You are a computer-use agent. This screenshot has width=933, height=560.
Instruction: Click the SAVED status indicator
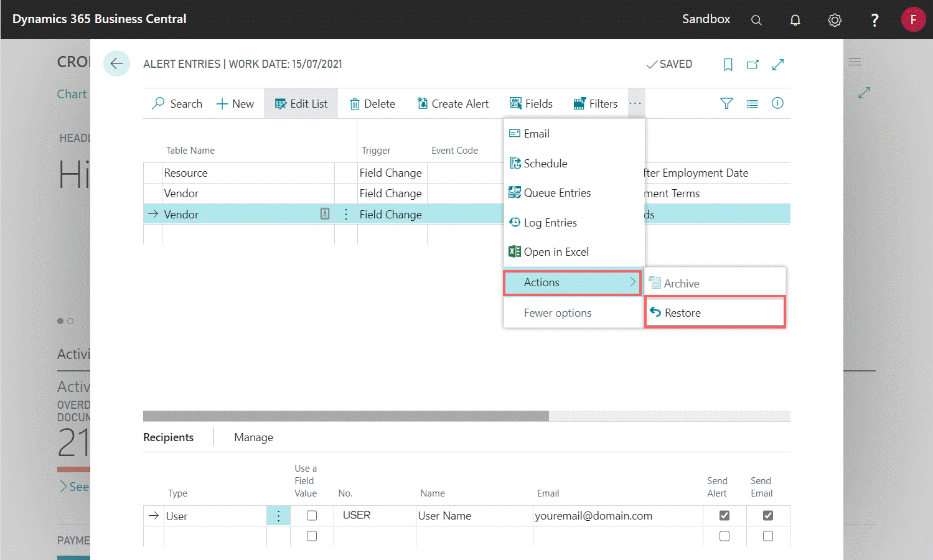(669, 64)
